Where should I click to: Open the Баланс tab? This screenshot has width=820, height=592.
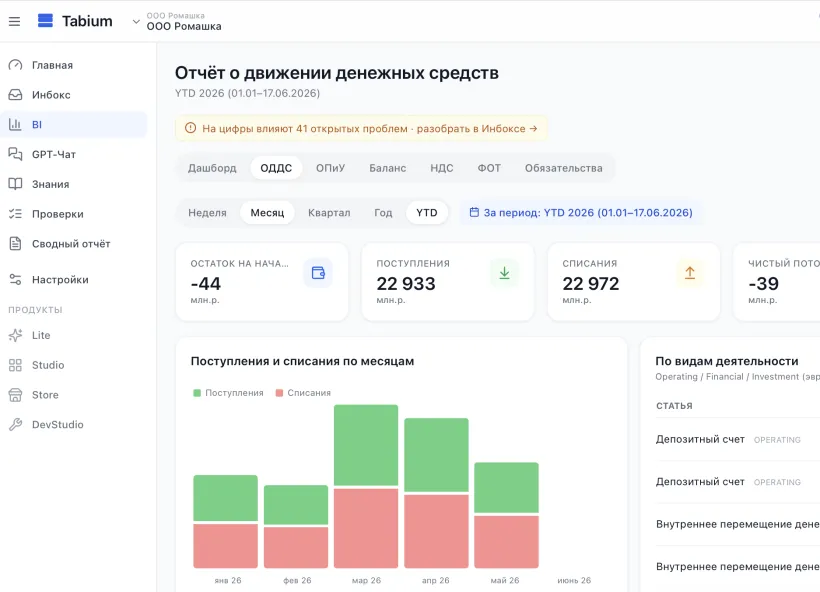tap(388, 168)
